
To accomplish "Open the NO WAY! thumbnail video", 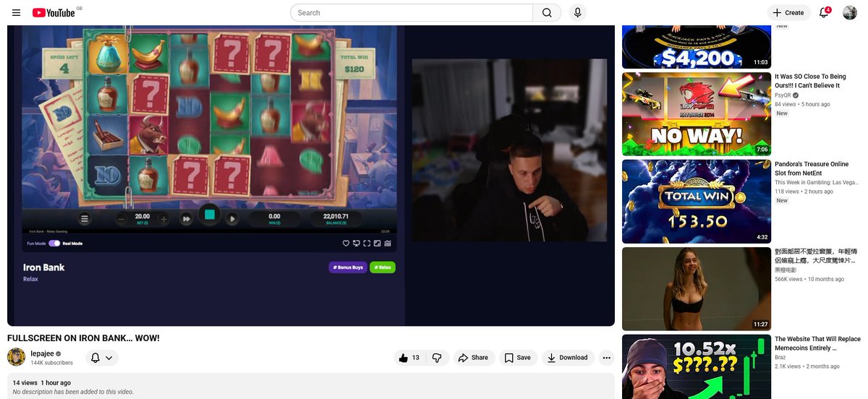I will click(x=697, y=114).
